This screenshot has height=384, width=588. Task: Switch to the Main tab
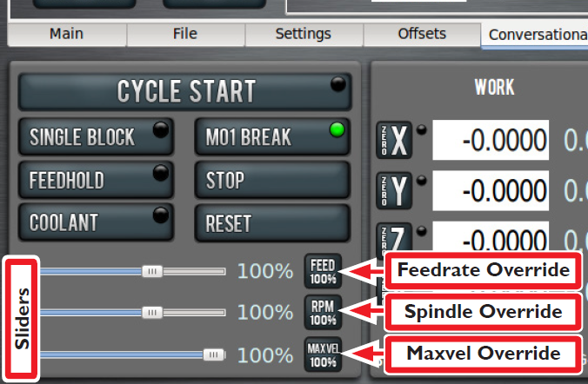(67, 35)
